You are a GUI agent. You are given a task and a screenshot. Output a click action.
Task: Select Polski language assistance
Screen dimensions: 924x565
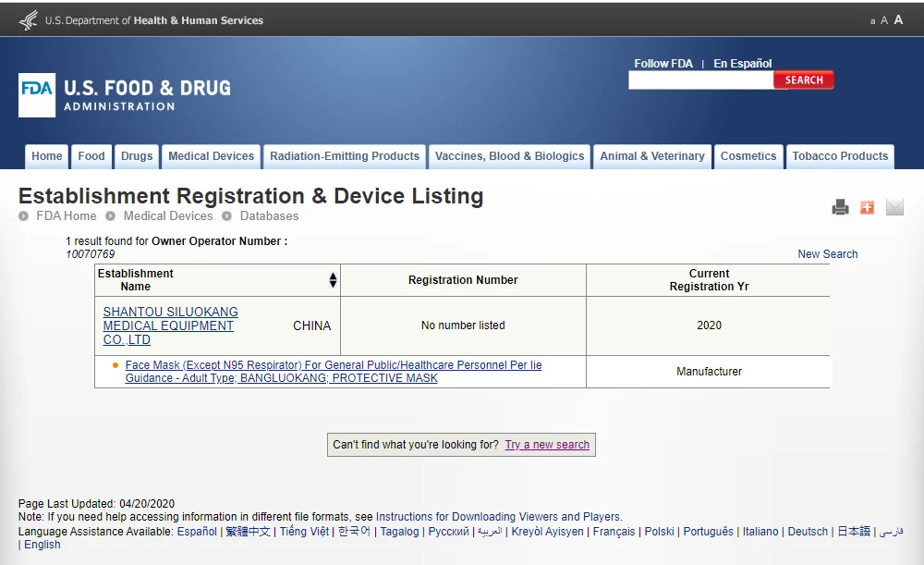(660, 532)
